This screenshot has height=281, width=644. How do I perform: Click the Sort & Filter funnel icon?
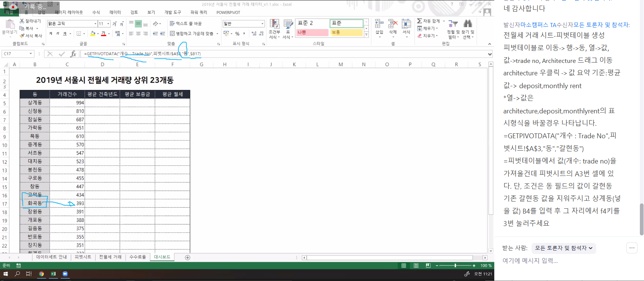(x=453, y=24)
